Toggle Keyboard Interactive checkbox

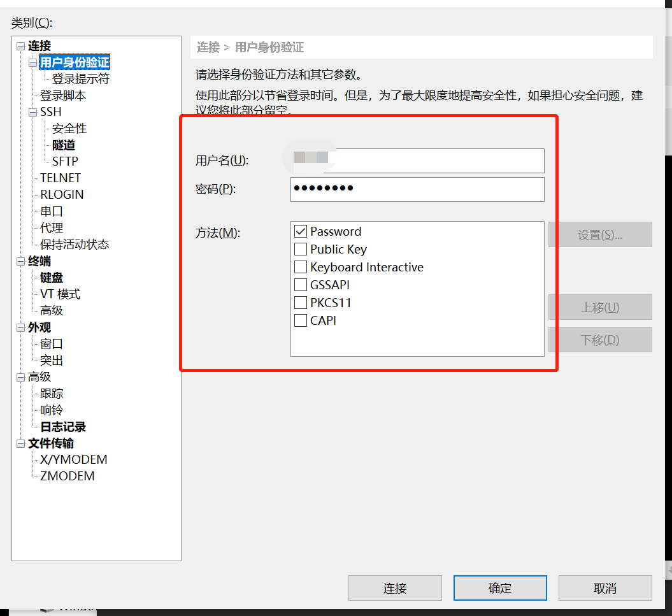[x=301, y=268]
